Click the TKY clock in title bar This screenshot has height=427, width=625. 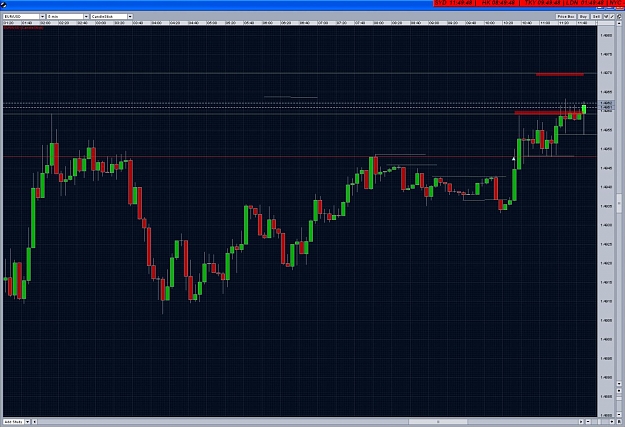coord(542,3)
